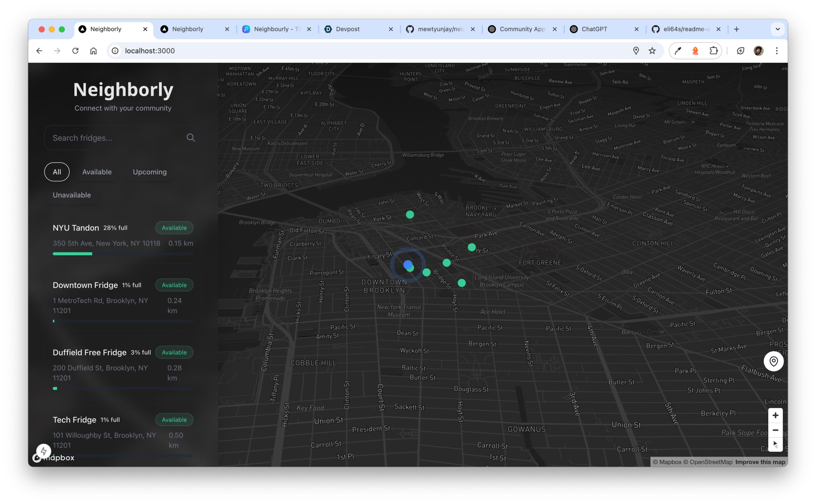
Task: Zoom in the map with plus
Action: click(x=775, y=415)
